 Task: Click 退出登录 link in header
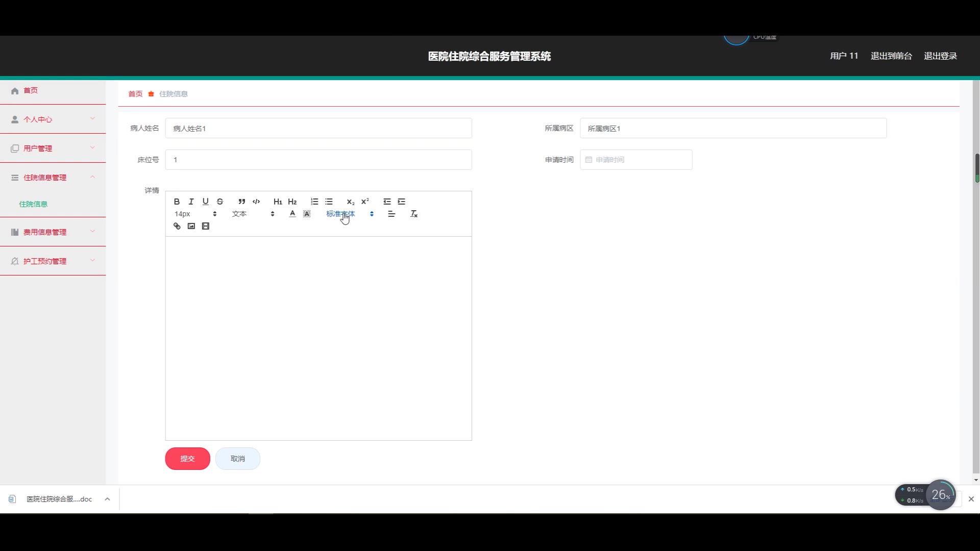(940, 56)
